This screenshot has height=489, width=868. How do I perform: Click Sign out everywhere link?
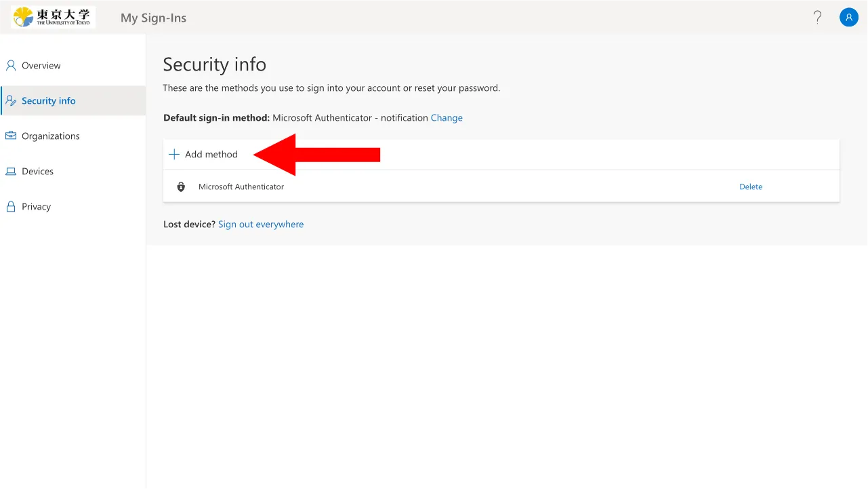click(x=261, y=224)
